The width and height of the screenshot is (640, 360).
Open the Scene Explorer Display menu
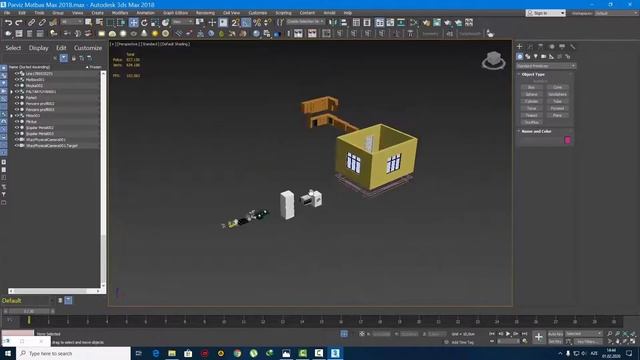(38, 48)
